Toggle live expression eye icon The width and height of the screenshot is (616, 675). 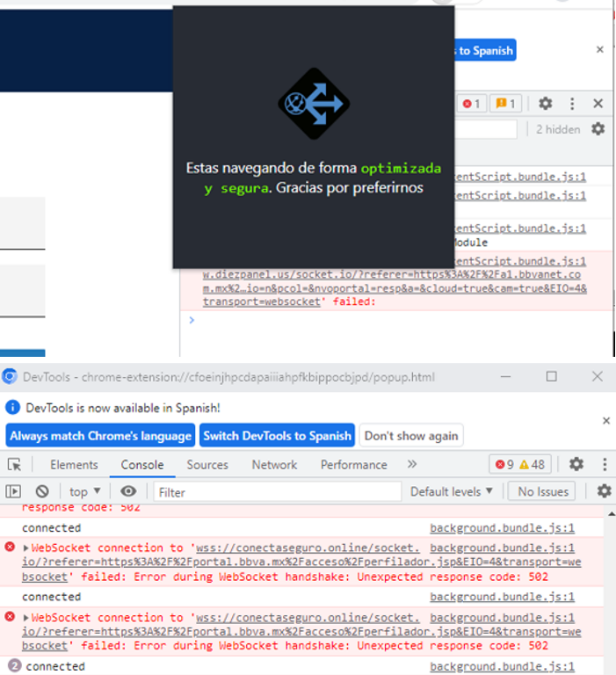pyautogui.click(x=128, y=491)
